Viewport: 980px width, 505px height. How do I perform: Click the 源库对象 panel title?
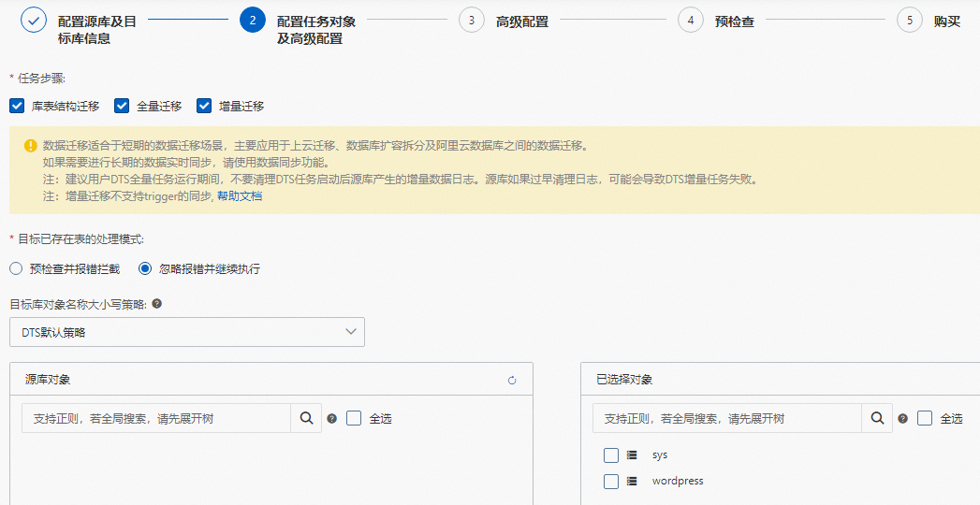click(48, 380)
